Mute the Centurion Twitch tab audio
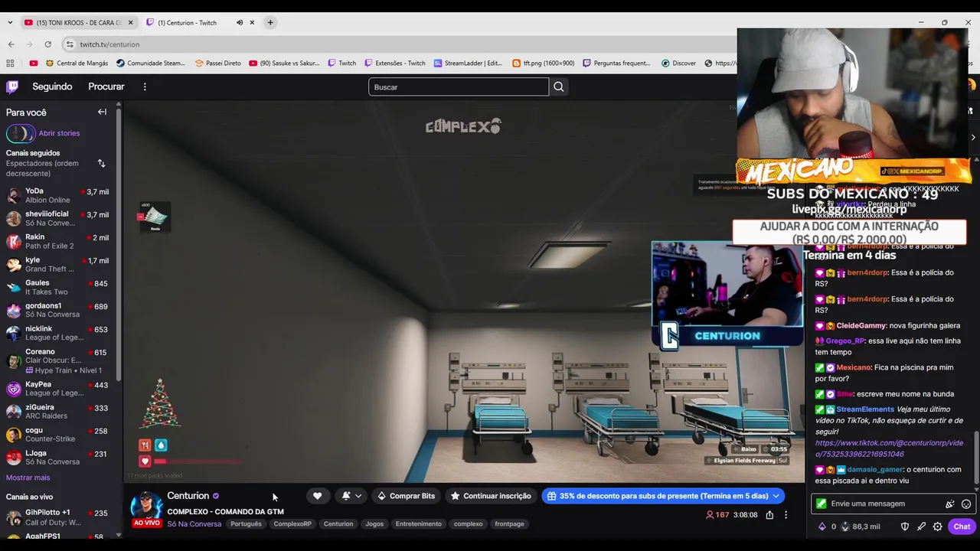This screenshot has height=551, width=980. pyautogui.click(x=240, y=22)
